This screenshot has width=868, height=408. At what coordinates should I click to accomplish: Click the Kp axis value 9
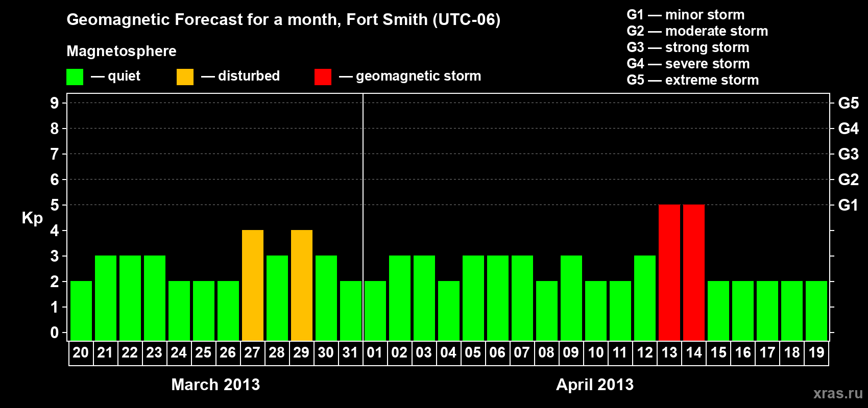click(x=54, y=103)
